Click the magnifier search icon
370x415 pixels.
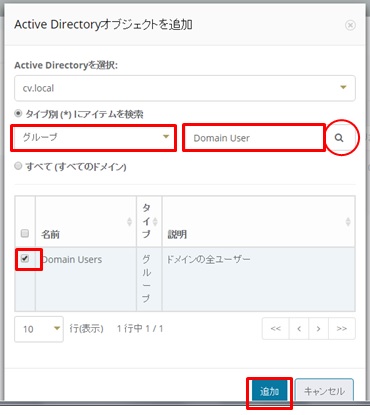tap(339, 138)
